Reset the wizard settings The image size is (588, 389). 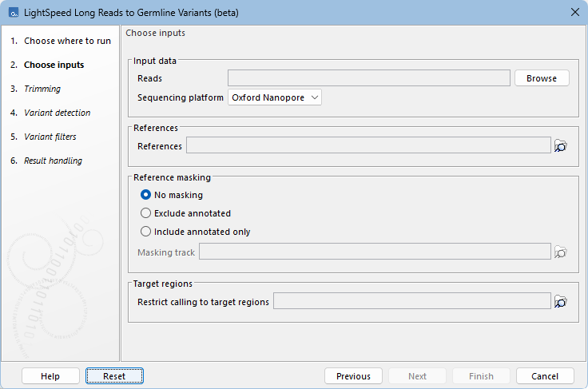click(114, 376)
